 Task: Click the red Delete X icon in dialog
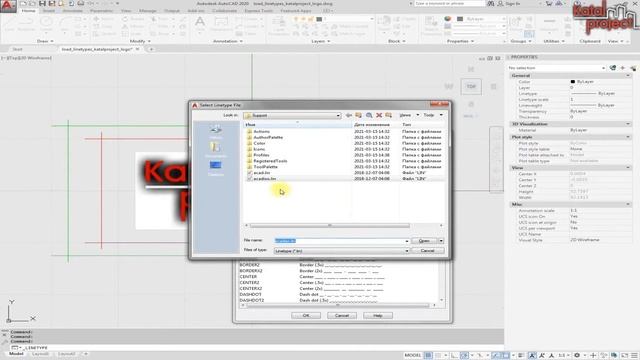click(379, 116)
